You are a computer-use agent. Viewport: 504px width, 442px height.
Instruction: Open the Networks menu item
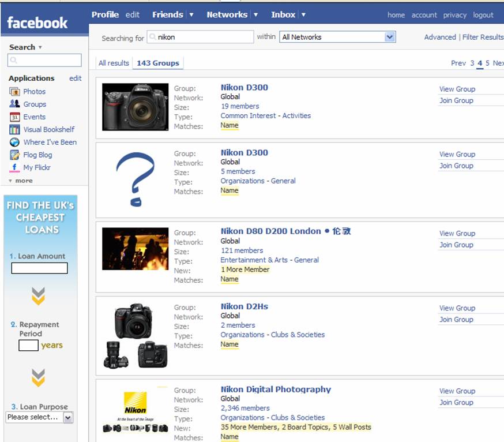[x=227, y=15]
